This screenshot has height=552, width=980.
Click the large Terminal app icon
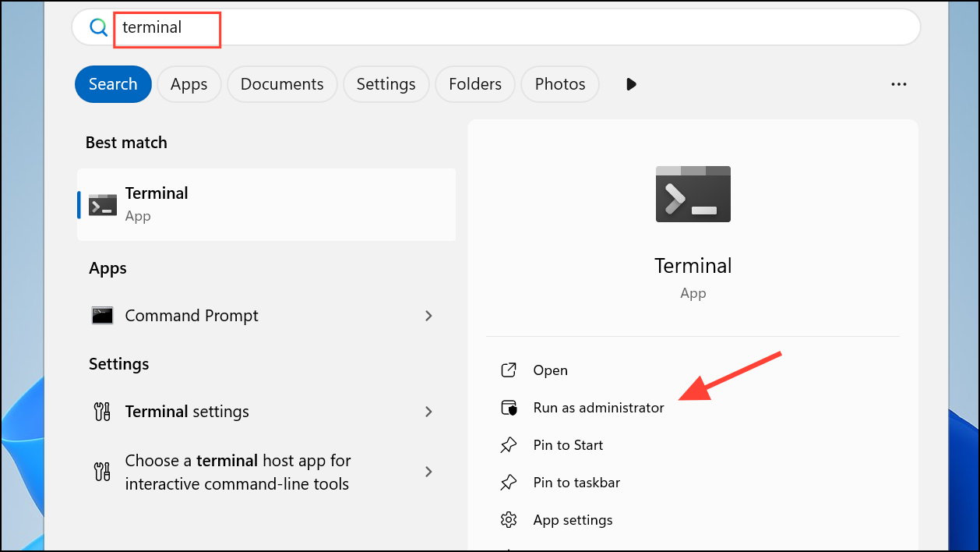pyautogui.click(x=693, y=194)
